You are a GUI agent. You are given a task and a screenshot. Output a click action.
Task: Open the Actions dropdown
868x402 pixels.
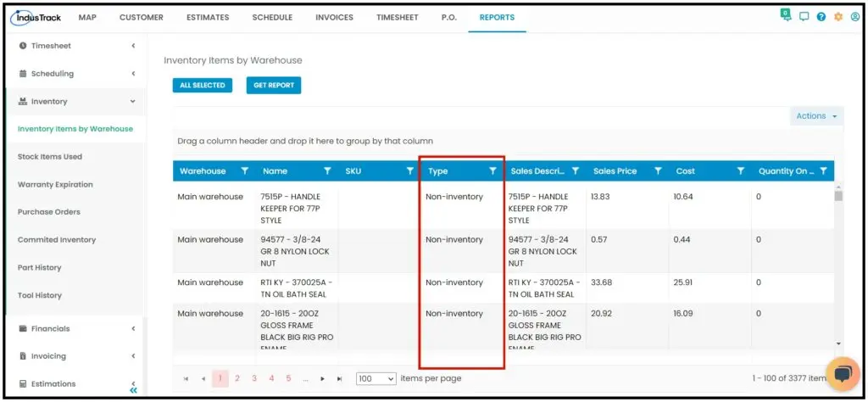[x=816, y=115]
